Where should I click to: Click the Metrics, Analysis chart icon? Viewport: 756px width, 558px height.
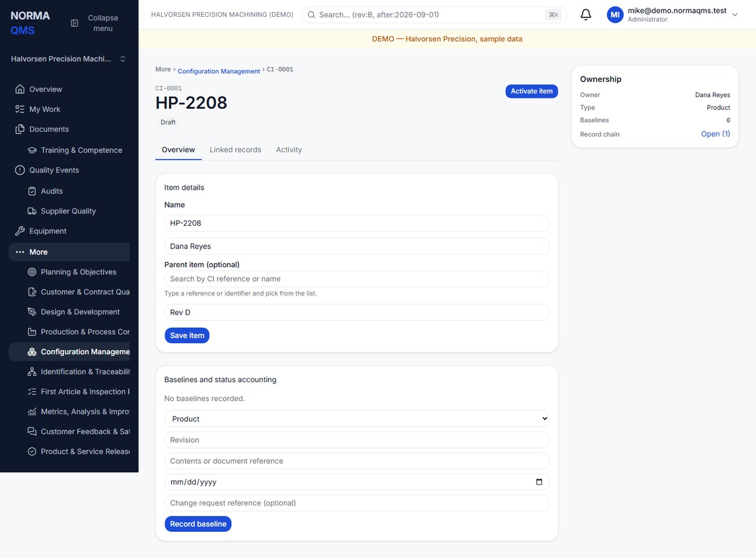click(x=32, y=411)
